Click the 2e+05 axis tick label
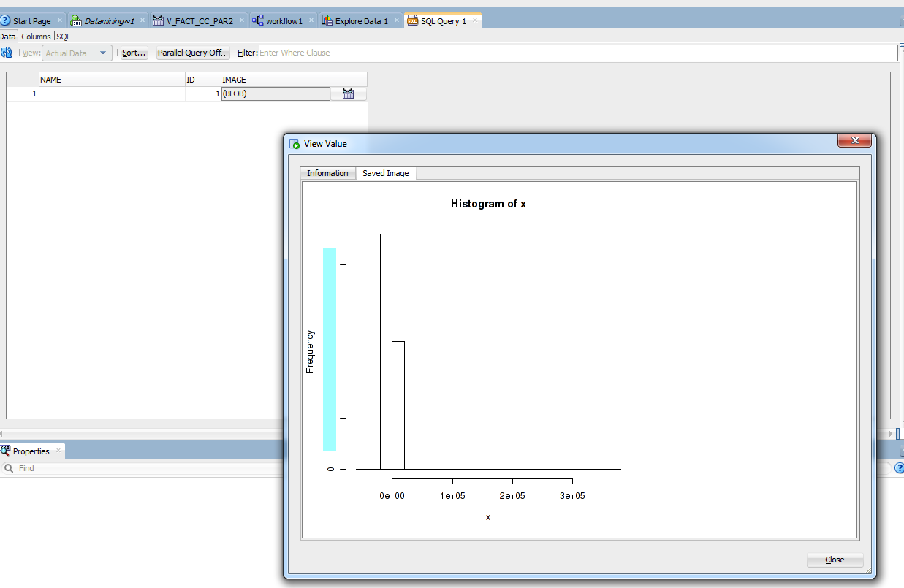The image size is (904, 588). (512, 496)
